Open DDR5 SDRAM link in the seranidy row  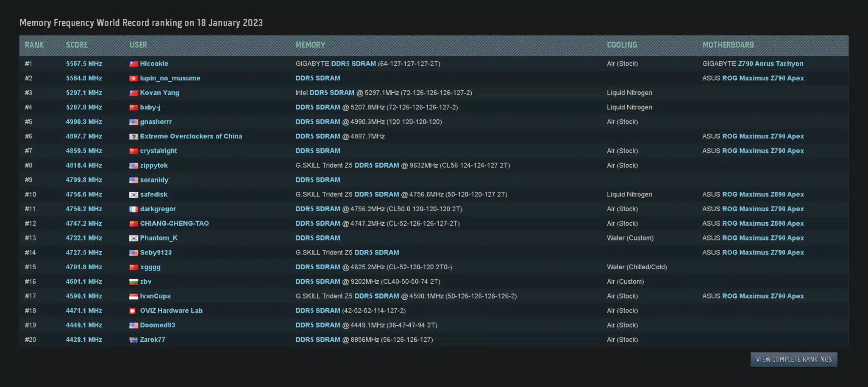point(318,180)
